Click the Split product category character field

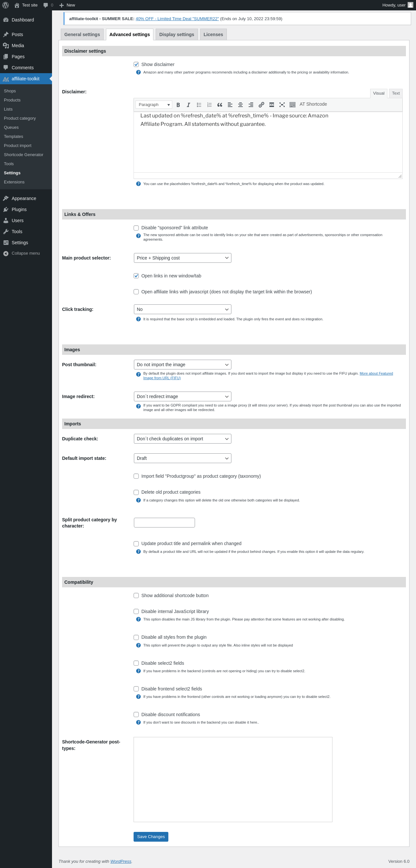[x=164, y=523]
